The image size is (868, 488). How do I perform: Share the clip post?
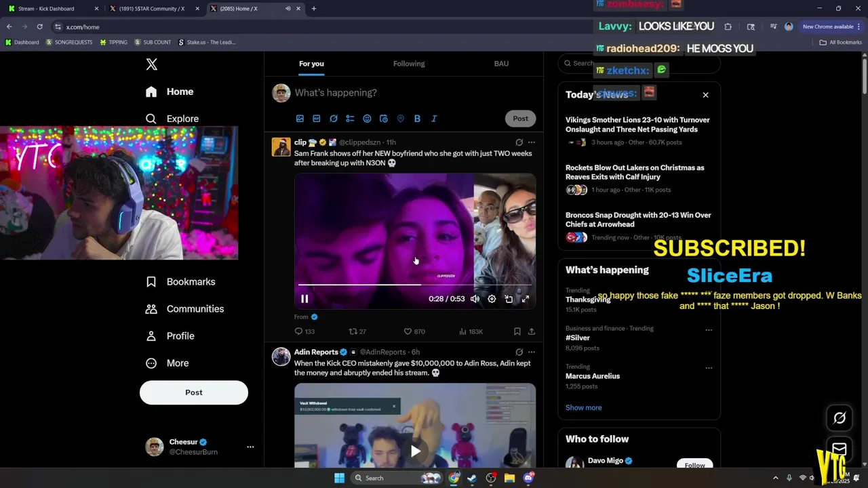pos(532,331)
